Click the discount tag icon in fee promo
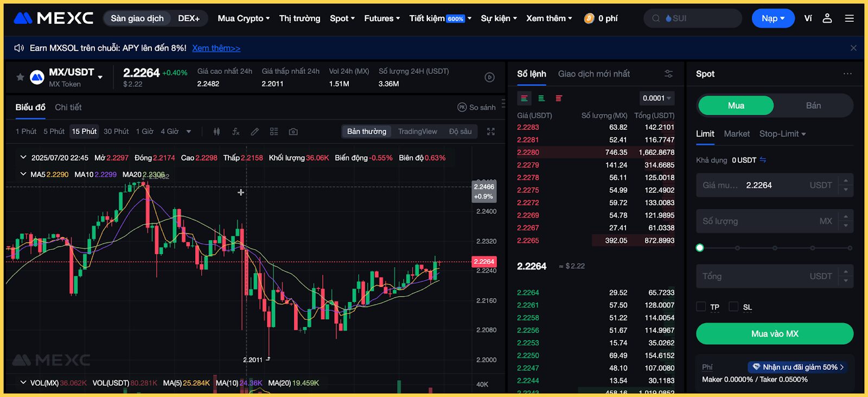The width and height of the screenshot is (868, 397). (756, 367)
